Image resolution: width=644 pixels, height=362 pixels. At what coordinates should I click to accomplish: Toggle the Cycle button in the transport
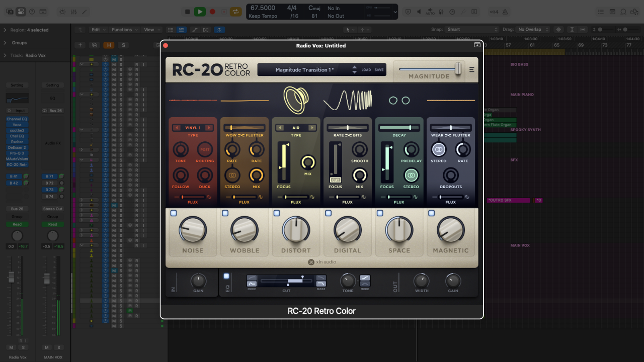click(x=235, y=12)
